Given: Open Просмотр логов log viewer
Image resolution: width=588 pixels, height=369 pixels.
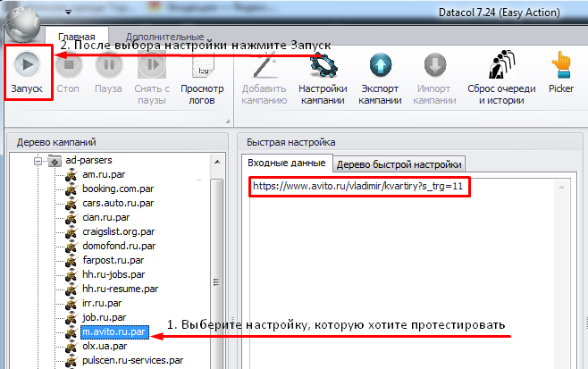Looking at the screenshot, I should click(202, 79).
